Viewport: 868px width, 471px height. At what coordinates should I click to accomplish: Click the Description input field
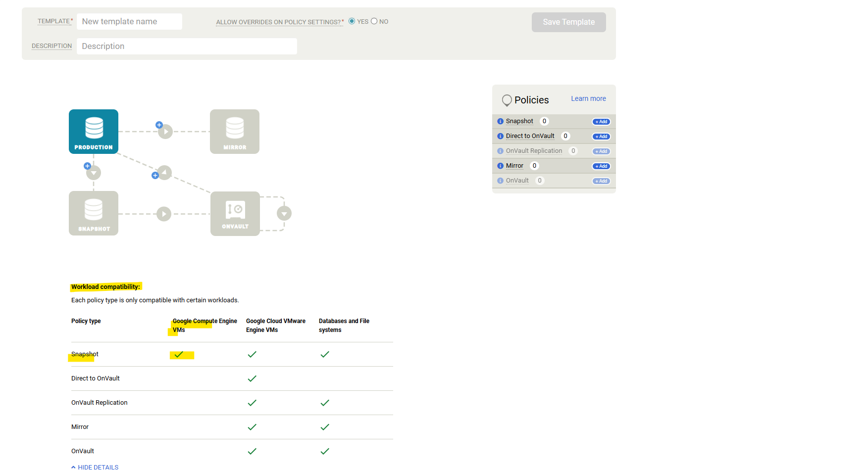point(187,47)
